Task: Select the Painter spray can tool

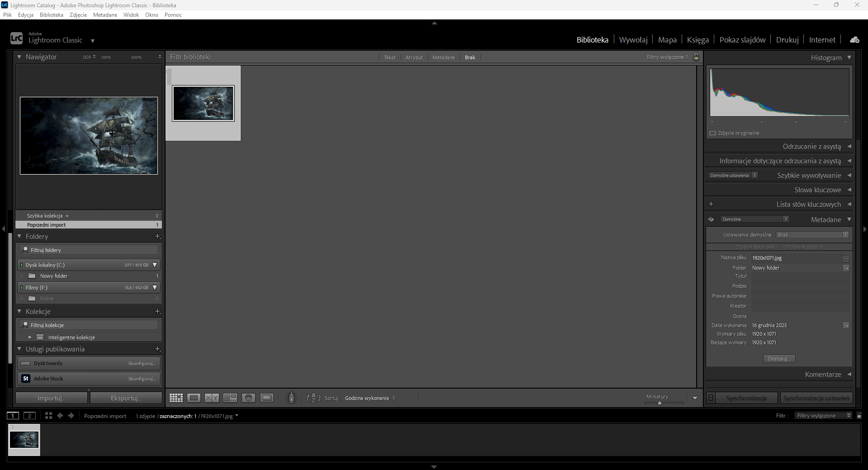Action: click(x=292, y=398)
